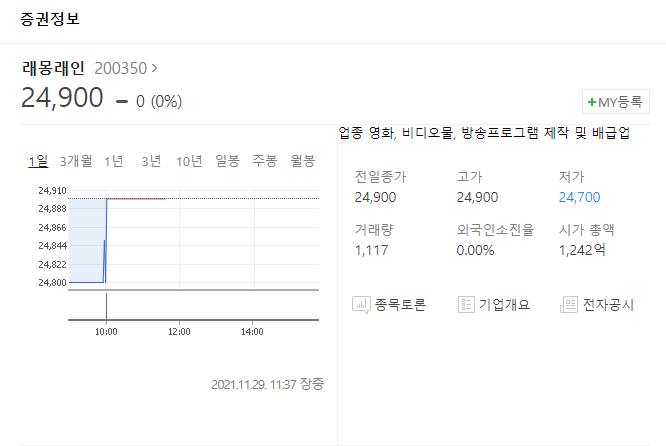Click the 고가 label
Screen dimensions: 666x446
coord(470,177)
